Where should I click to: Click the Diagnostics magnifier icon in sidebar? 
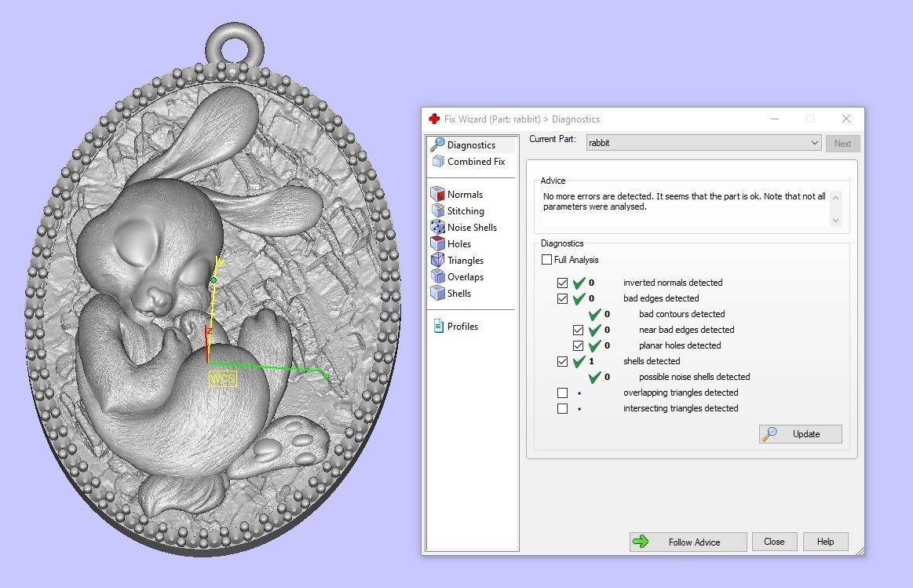coord(437,144)
